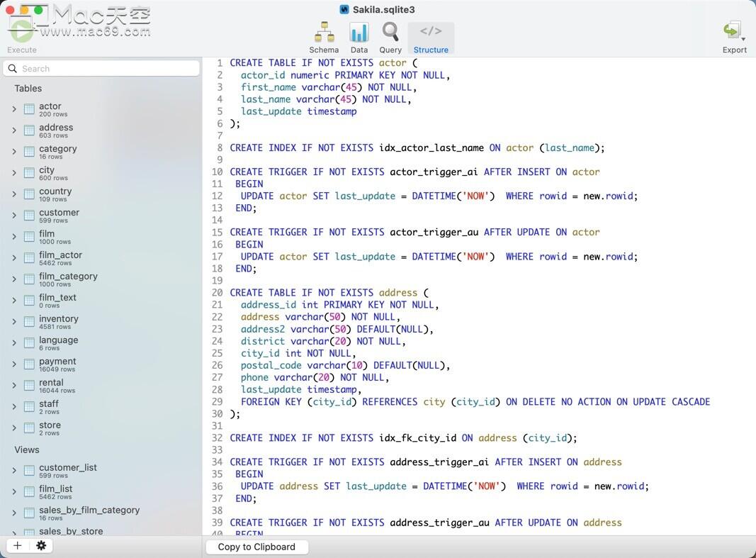Image resolution: width=756 pixels, height=558 pixels.
Task: Open the settings gear menu
Action: [x=41, y=545]
